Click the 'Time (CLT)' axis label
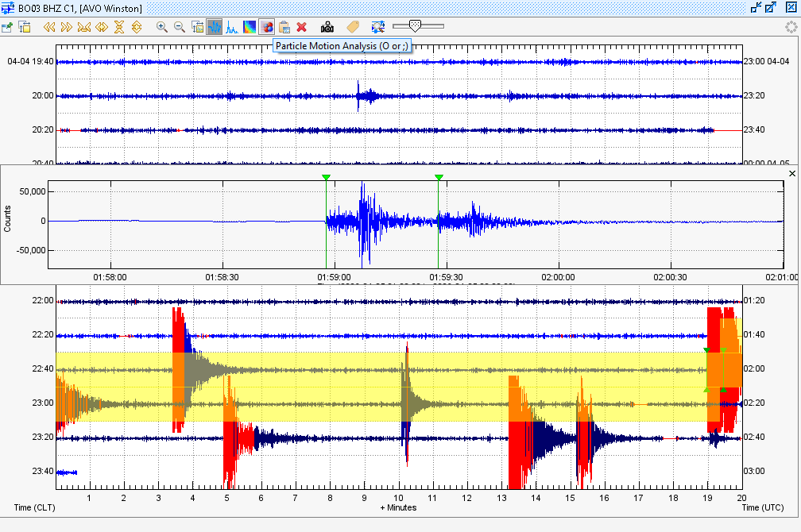Image resolution: width=801 pixels, height=532 pixels. click(34, 507)
